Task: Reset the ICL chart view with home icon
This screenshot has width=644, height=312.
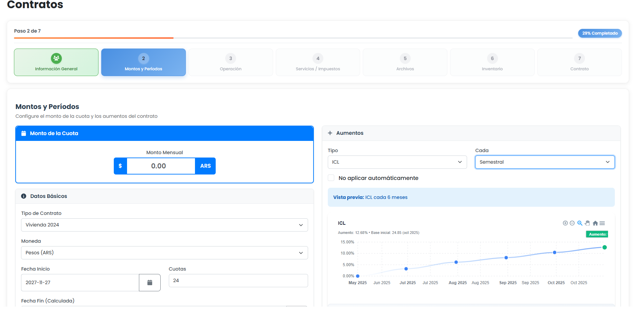Action: pyautogui.click(x=595, y=223)
